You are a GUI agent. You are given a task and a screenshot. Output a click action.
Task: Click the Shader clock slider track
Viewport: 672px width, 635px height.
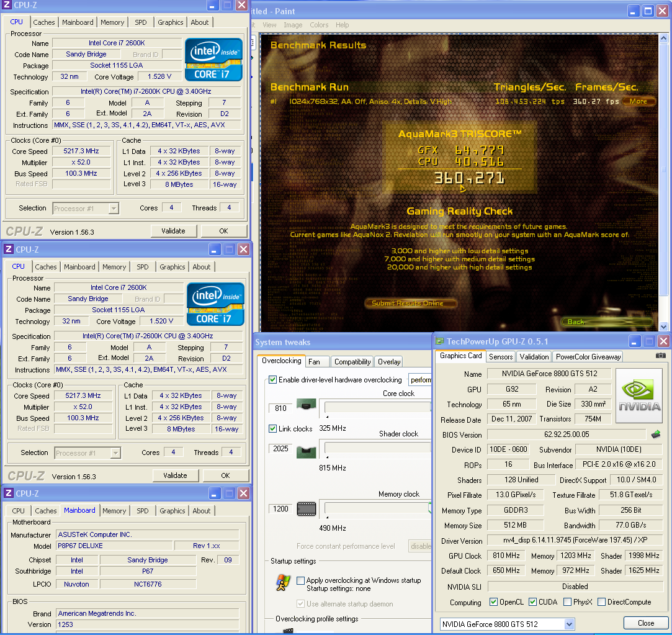[x=377, y=448]
